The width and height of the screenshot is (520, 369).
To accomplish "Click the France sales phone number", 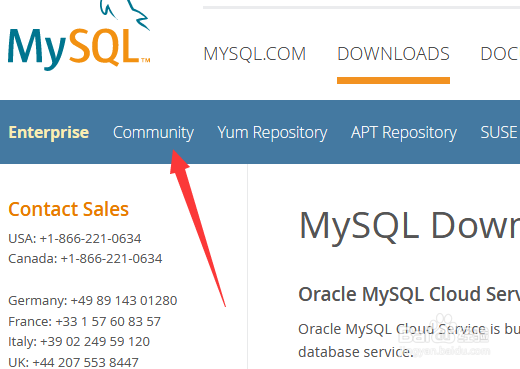I will tap(108, 322).
